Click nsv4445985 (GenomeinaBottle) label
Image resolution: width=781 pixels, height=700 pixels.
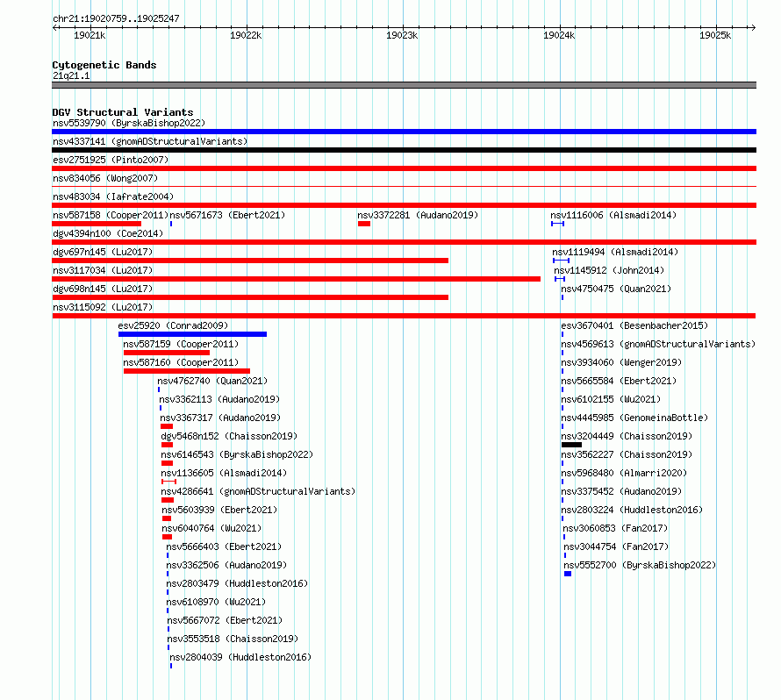pos(634,418)
